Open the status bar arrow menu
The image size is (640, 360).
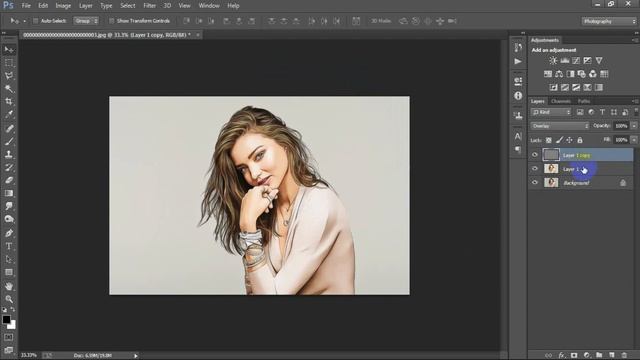[x=136, y=356]
